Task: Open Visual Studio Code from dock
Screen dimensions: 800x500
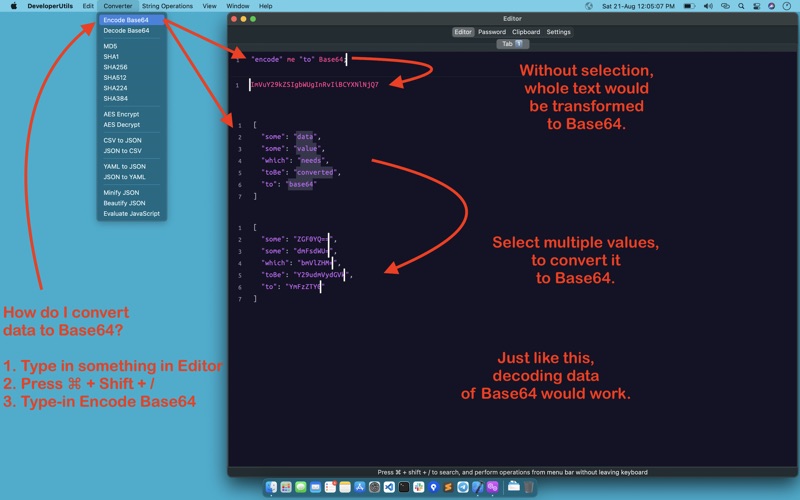Action: click(389, 487)
